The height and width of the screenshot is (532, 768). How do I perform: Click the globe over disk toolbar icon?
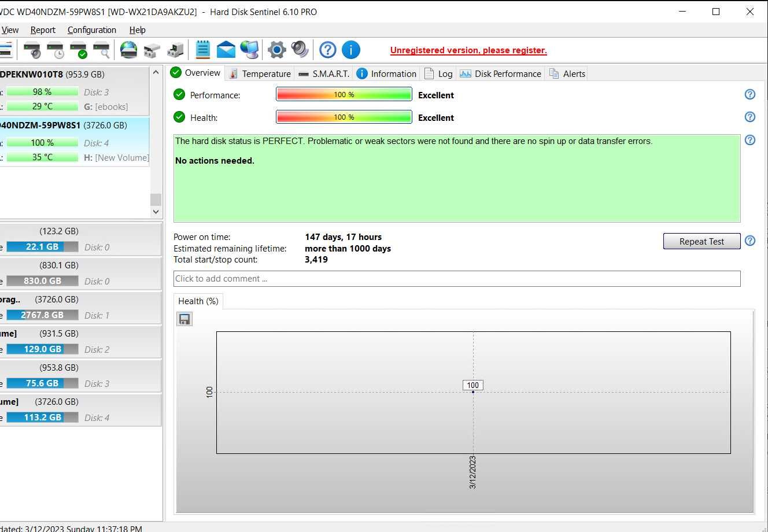coord(128,50)
